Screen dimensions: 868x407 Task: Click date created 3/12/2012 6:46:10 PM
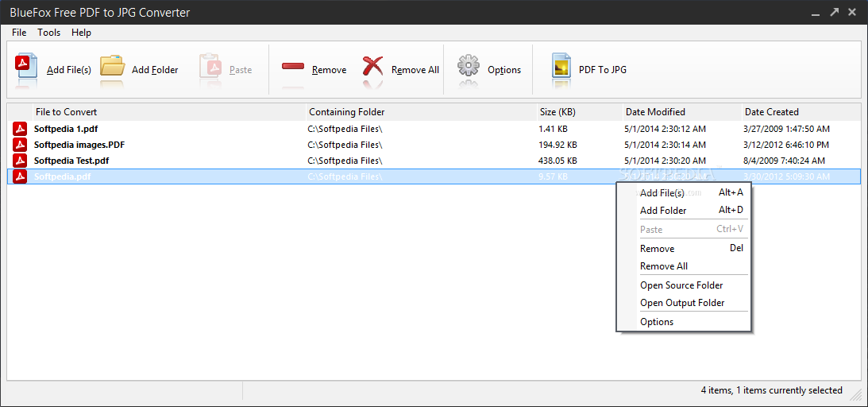tap(786, 145)
